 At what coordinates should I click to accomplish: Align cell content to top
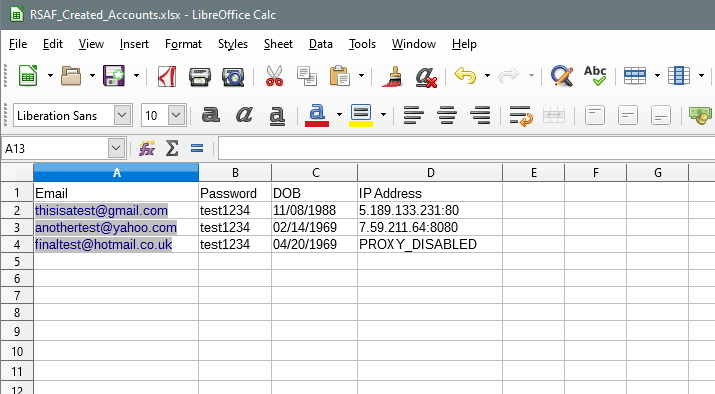pyautogui.click(x=595, y=115)
